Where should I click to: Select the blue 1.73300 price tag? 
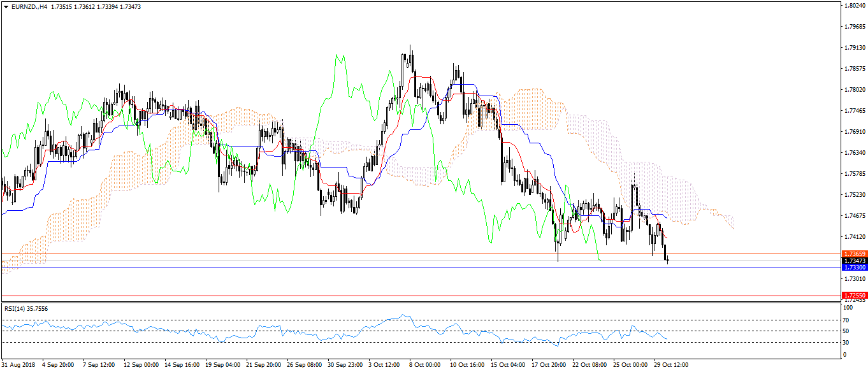click(x=853, y=268)
